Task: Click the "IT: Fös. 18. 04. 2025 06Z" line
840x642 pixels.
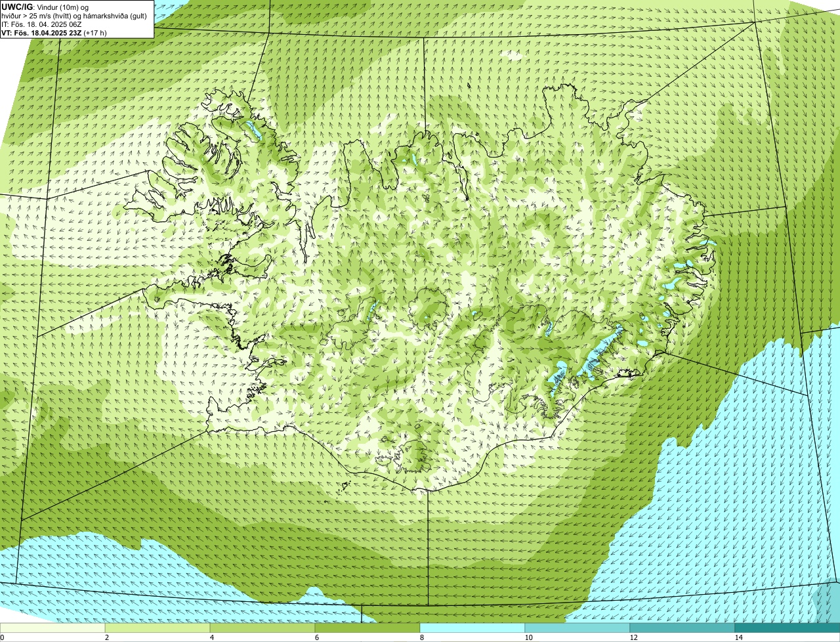Action: click(41, 24)
